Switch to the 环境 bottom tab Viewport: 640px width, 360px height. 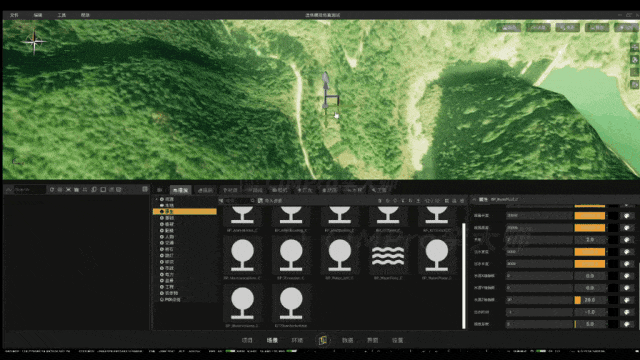(297, 340)
